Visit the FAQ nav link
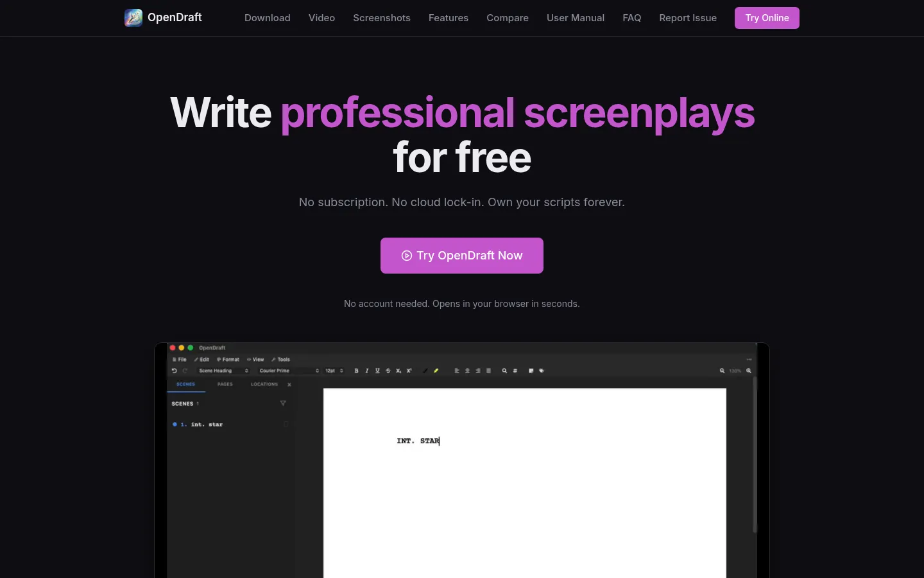 click(632, 18)
